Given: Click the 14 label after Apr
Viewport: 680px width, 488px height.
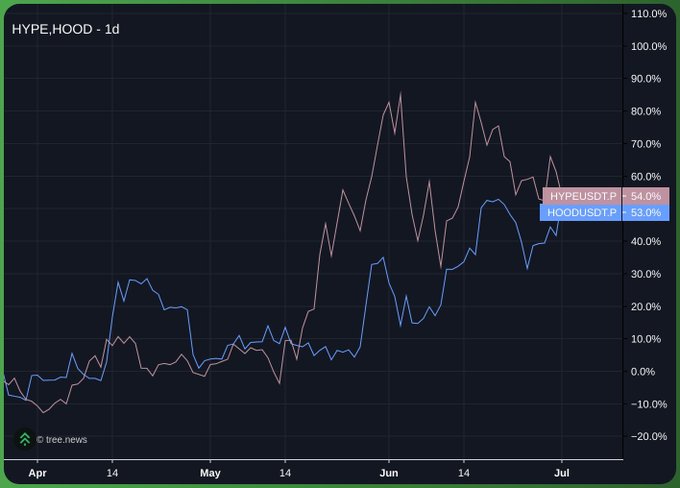Looking at the screenshot, I should pyautogui.click(x=112, y=473).
